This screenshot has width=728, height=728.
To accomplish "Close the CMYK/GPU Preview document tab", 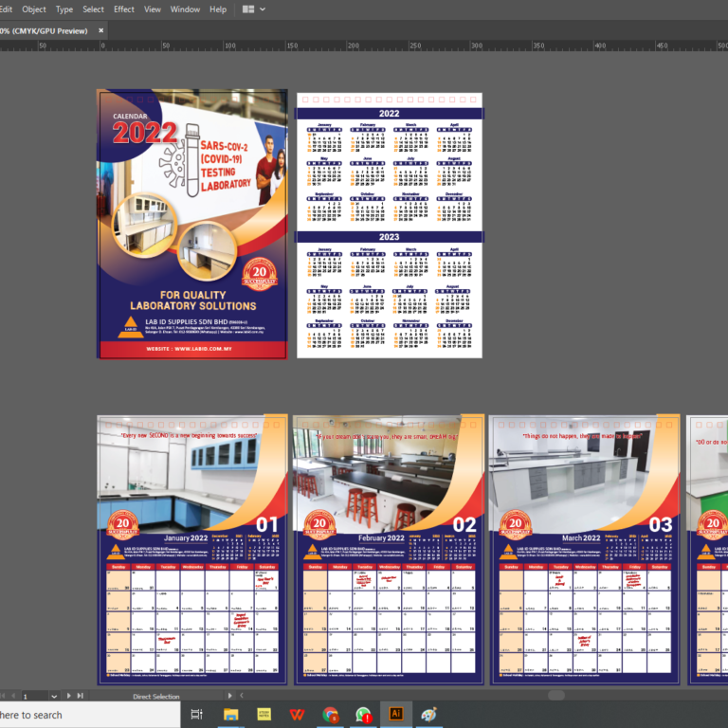I will [x=101, y=30].
